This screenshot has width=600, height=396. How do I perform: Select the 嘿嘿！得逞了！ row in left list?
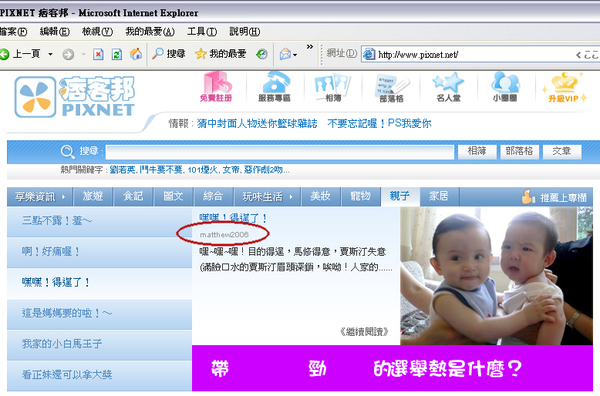(99, 283)
